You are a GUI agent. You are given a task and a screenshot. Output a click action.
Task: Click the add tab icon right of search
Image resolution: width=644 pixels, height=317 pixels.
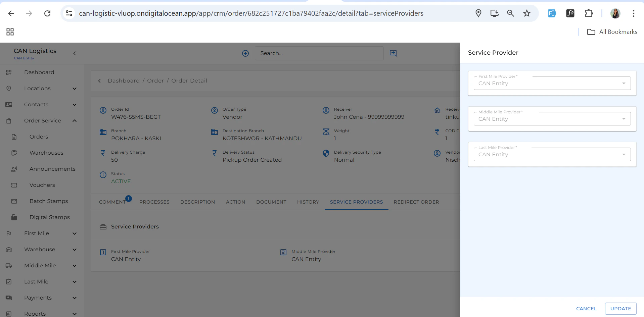[393, 53]
